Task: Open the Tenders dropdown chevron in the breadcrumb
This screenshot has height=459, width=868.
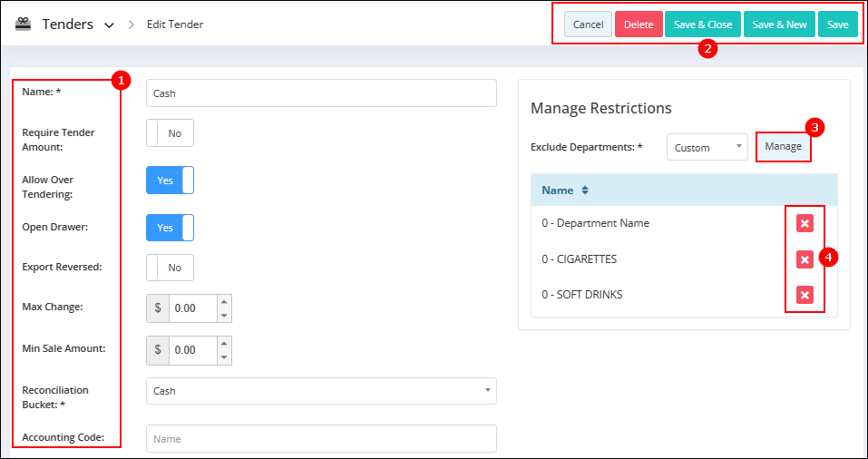Action: click(x=110, y=25)
